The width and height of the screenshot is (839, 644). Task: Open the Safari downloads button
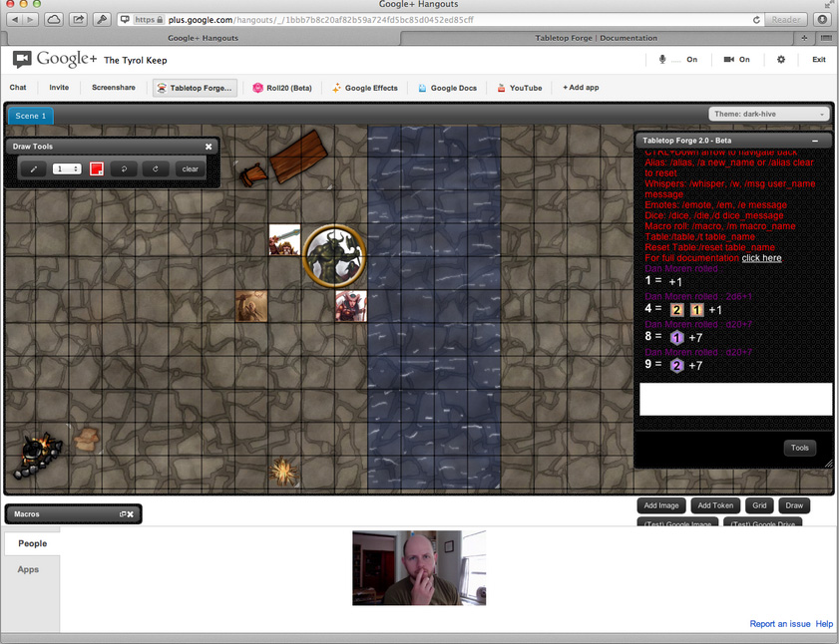(x=822, y=20)
